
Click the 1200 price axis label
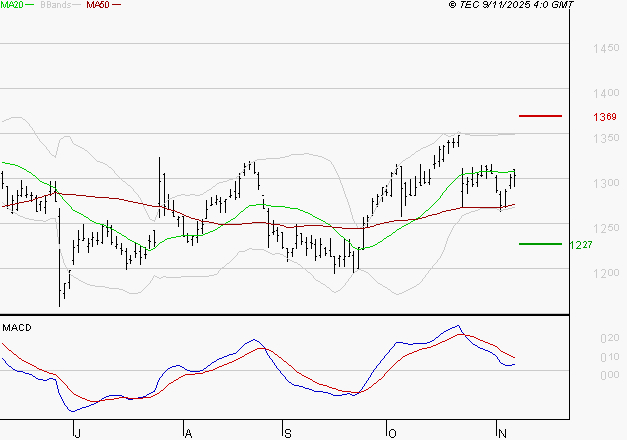[x=606, y=273]
